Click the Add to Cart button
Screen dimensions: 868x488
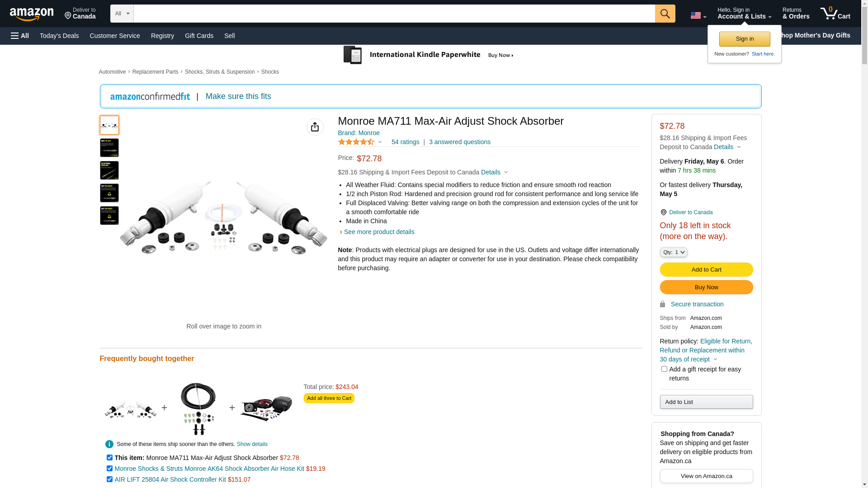point(706,270)
